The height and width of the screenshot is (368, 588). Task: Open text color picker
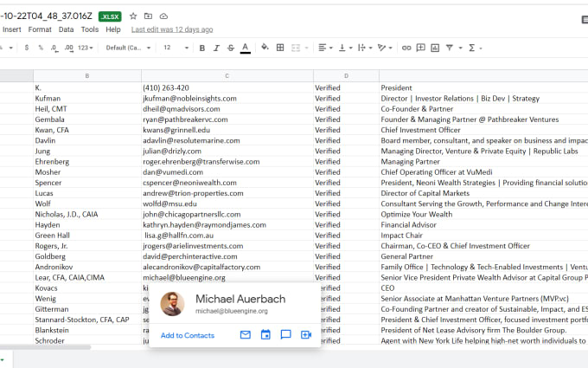[x=246, y=48]
